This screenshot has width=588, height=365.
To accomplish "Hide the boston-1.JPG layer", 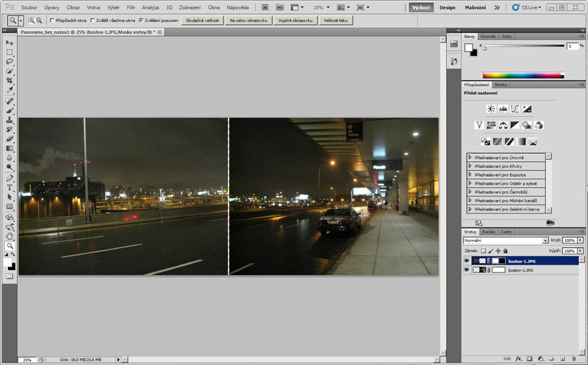I will pos(466,261).
